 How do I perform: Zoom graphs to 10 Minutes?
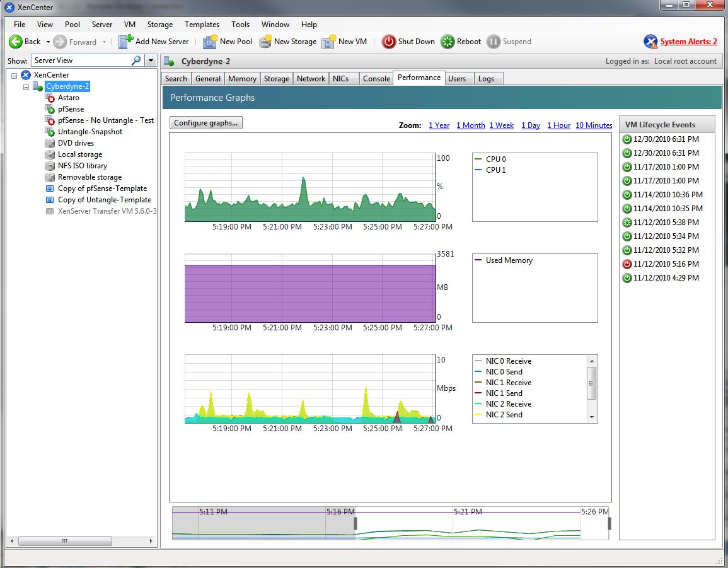click(594, 125)
